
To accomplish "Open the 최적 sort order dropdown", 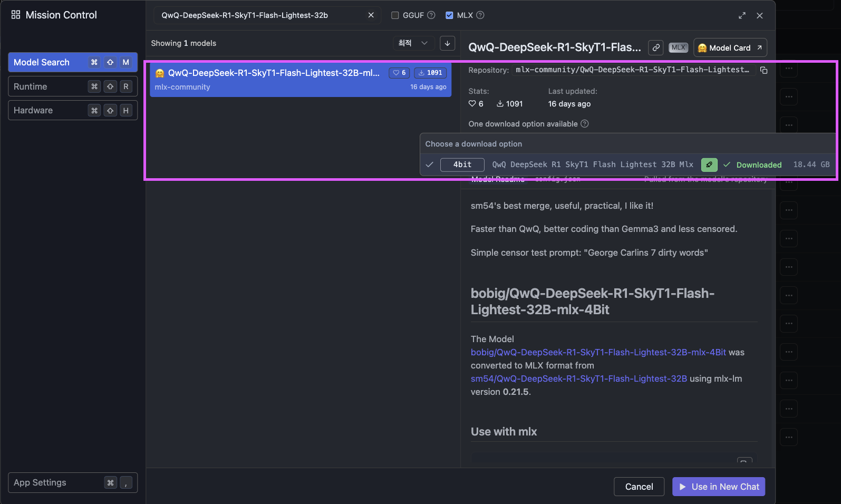I will 413,43.
